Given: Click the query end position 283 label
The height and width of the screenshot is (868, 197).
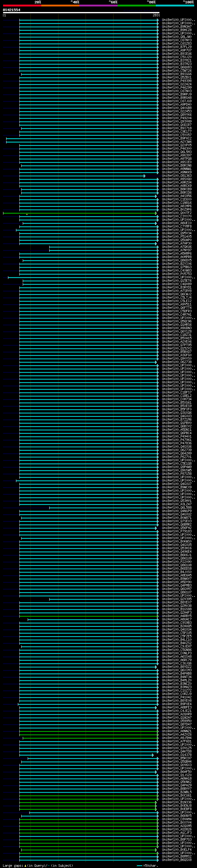Looking at the screenshot, I should (155, 15).
